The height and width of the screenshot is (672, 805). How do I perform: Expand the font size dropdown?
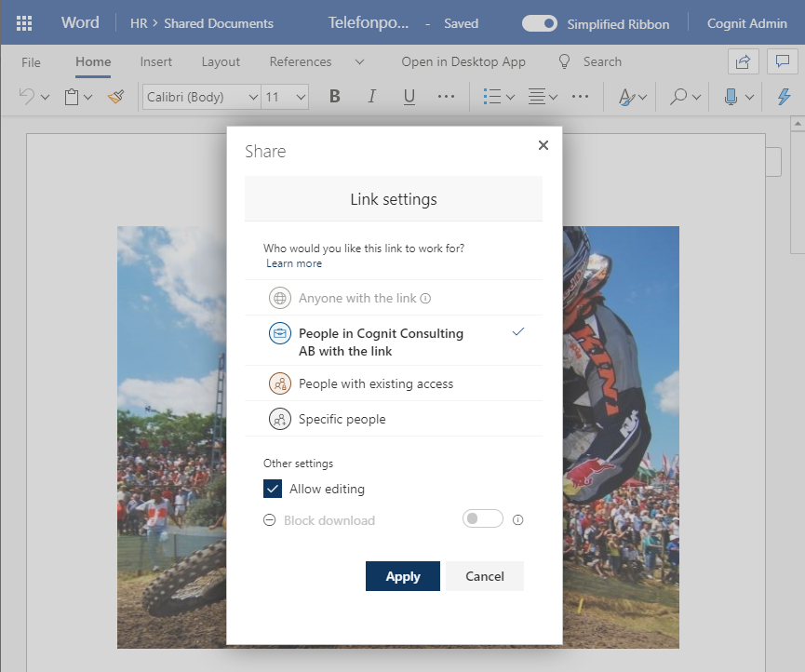[x=301, y=97]
